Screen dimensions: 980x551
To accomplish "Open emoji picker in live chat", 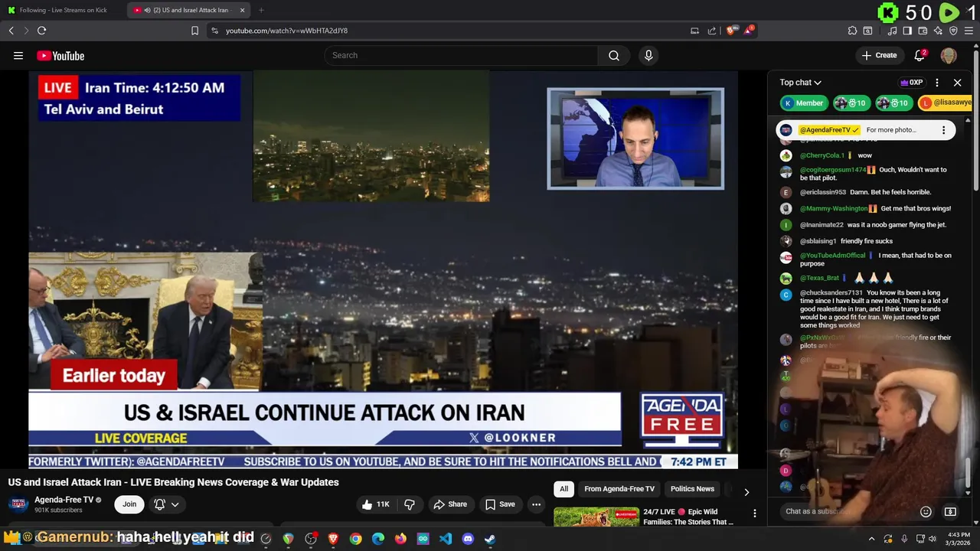I will (926, 511).
